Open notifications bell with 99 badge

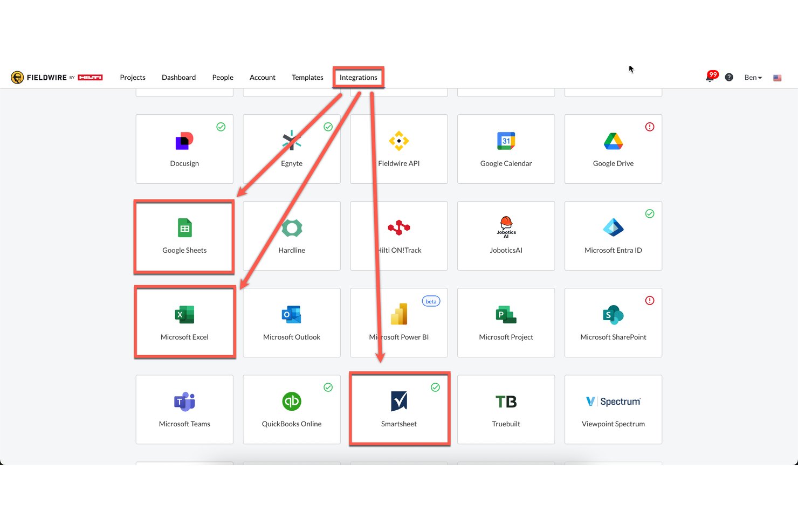pyautogui.click(x=711, y=77)
